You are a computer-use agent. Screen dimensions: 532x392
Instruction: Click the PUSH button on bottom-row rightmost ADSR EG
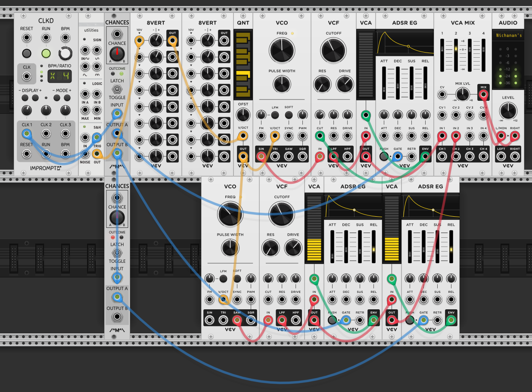click(410, 320)
